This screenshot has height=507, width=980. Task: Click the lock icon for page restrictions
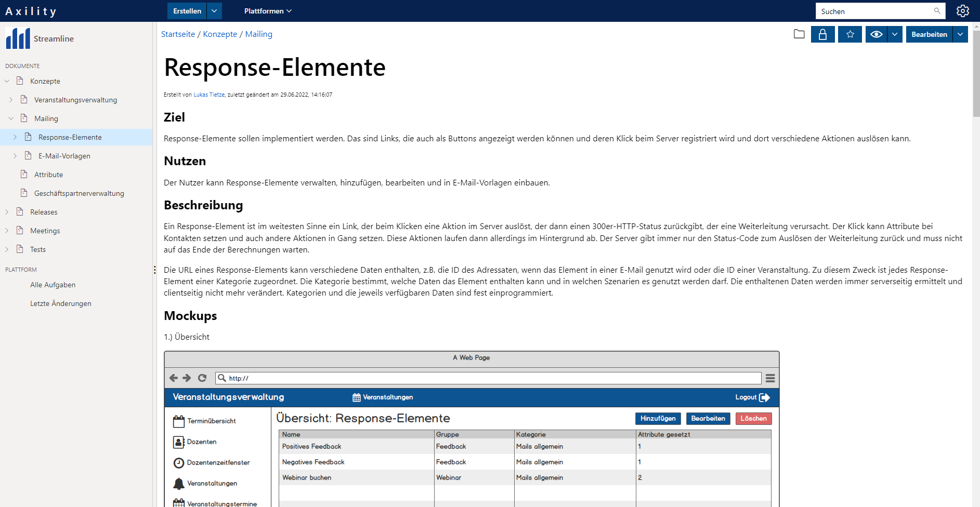(x=822, y=34)
